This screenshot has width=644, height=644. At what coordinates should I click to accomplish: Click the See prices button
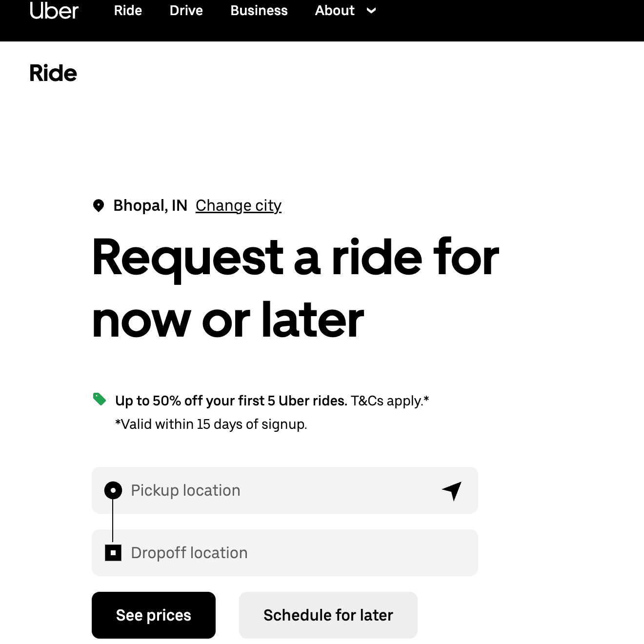point(153,615)
